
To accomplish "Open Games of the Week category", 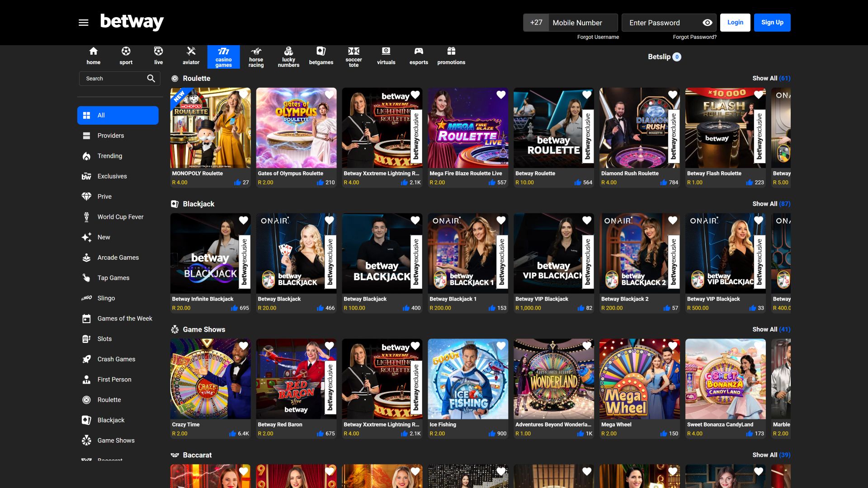I will click(118, 319).
